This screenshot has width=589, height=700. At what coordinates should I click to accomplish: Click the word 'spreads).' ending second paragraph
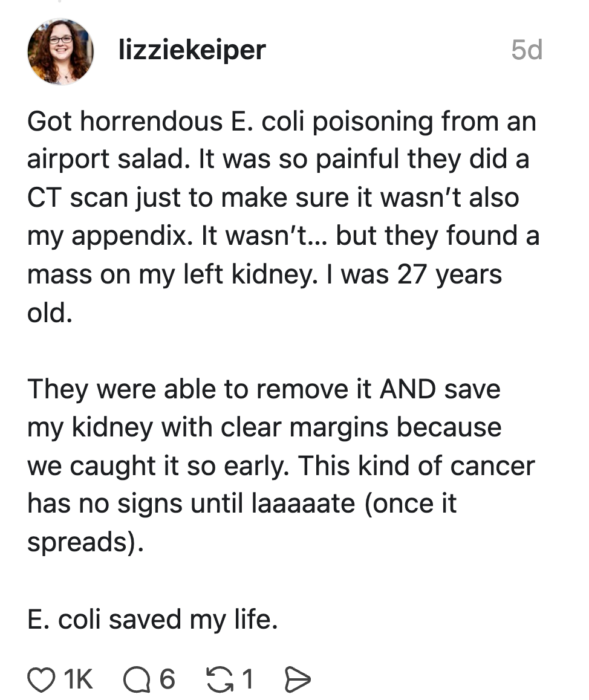(x=86, y=542)
